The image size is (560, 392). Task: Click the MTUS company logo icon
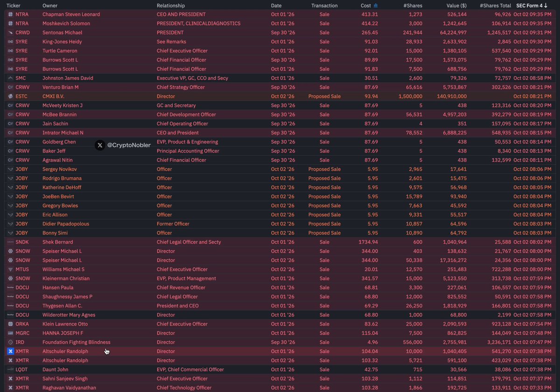coord(10,269)
